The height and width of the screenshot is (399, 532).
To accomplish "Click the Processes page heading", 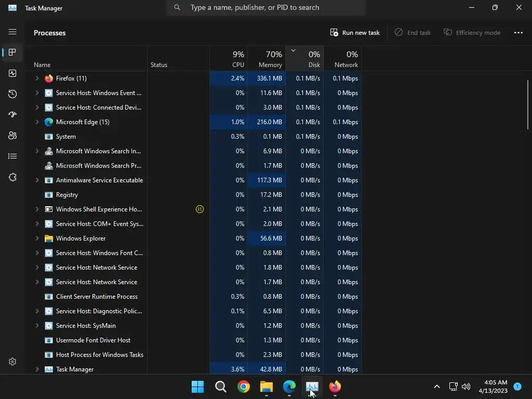I will pyautogui.click(x=49, y=33).
